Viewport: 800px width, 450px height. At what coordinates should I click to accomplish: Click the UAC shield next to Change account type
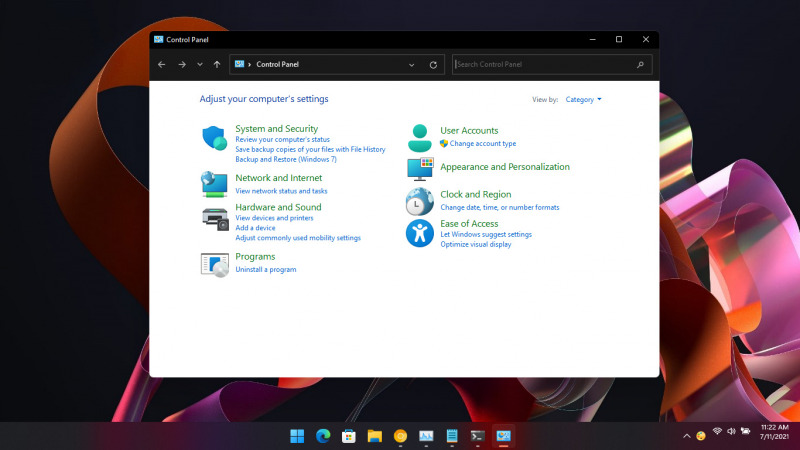444,143
